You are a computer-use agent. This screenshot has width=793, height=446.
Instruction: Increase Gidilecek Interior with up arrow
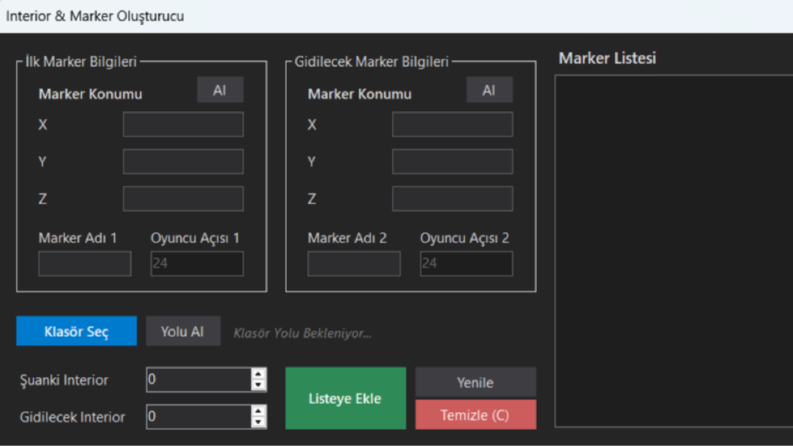tap(258, 411)
